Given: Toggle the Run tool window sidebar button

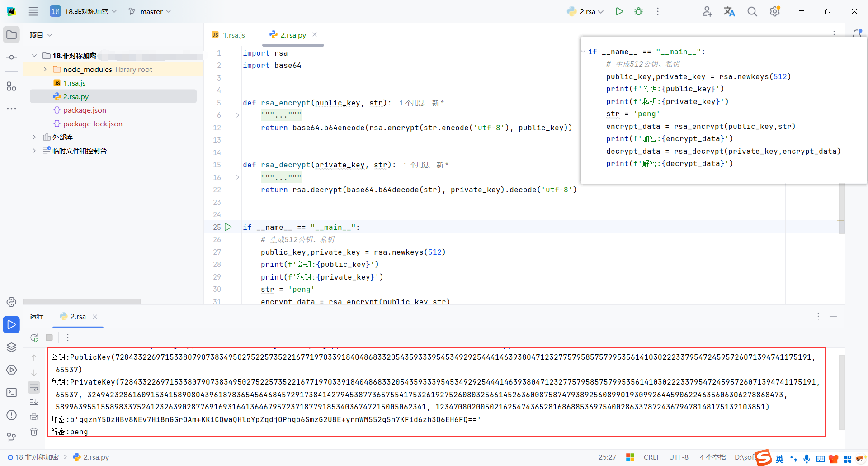Looking at the screenshot, I should [x=12, y=324].
